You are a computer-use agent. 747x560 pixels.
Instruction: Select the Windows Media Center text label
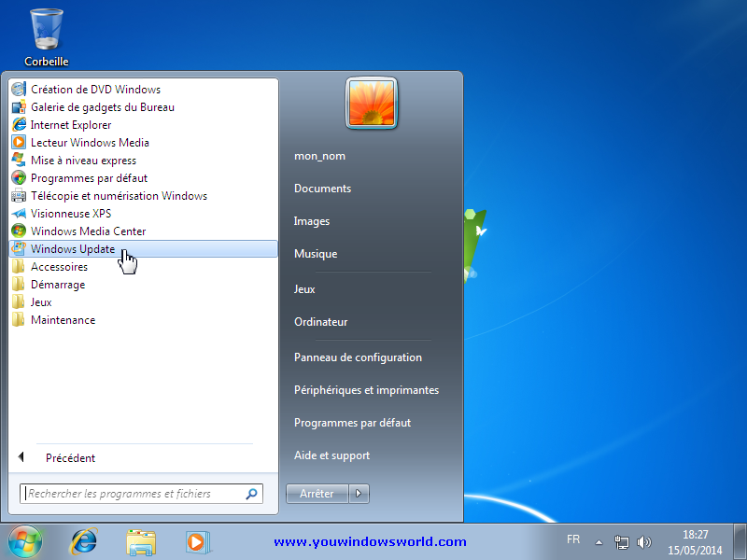(x=88, y=231)
